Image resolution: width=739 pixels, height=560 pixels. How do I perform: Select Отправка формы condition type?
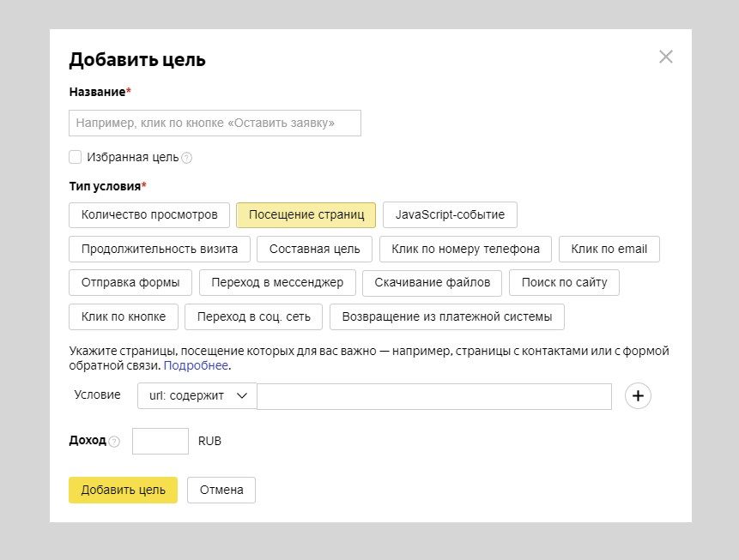coord(130,282)
